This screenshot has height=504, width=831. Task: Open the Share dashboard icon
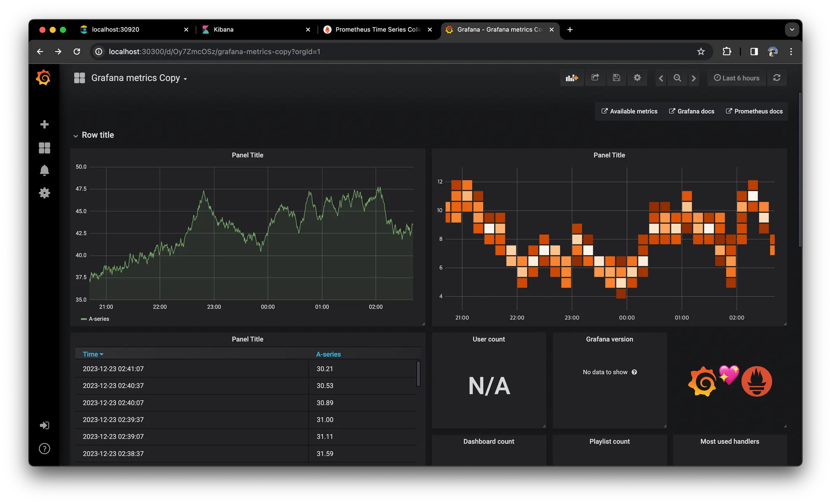pyautogui.click(x=595, y=78)
